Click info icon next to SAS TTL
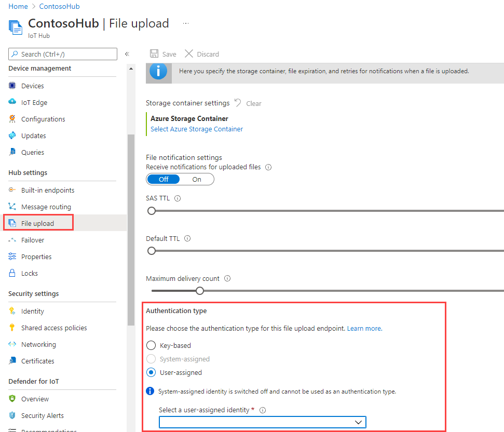This screenshot has width=504, height=432. click(178, 198)
